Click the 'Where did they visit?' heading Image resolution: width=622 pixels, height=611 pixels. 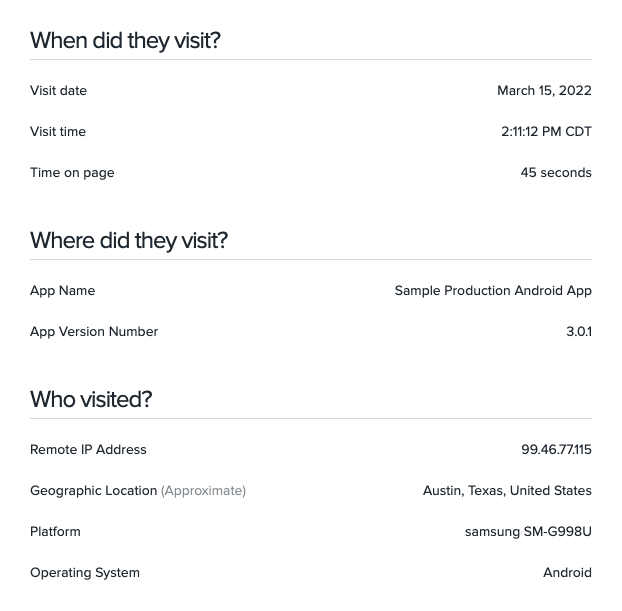point(129,241)
